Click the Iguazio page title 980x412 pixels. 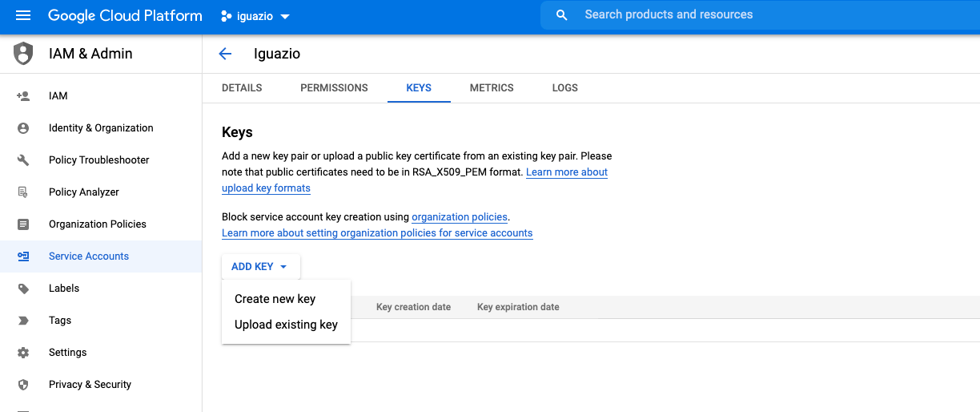pos(277,54)
